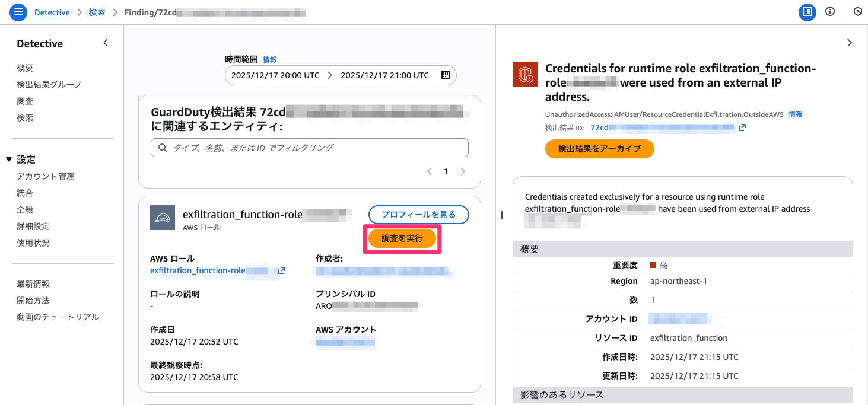Collapse the Detective sidebar with the chevron
Image resolution: width=868 pixels, height=405 pixels.
coord(105,43)
